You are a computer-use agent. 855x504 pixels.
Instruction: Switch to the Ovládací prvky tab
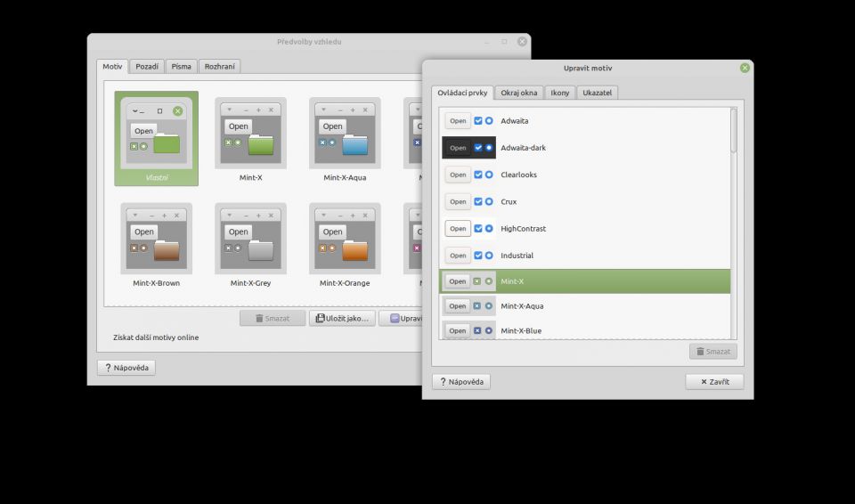462,93
